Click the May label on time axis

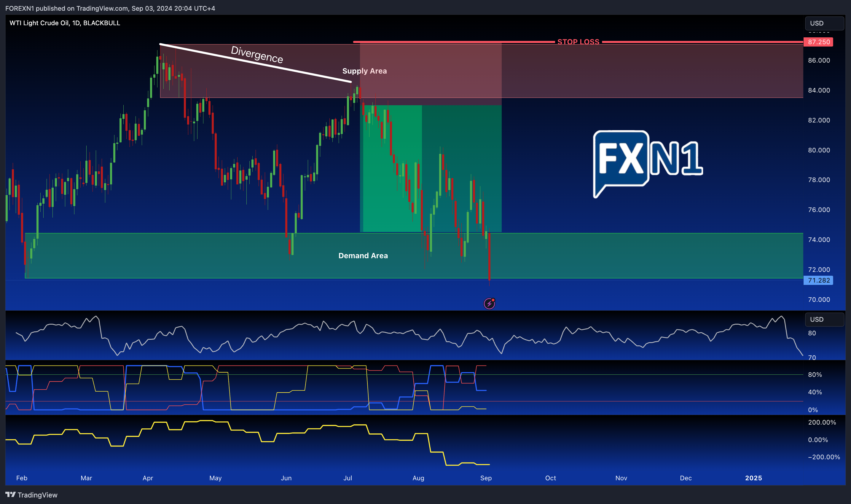point(215,478)
